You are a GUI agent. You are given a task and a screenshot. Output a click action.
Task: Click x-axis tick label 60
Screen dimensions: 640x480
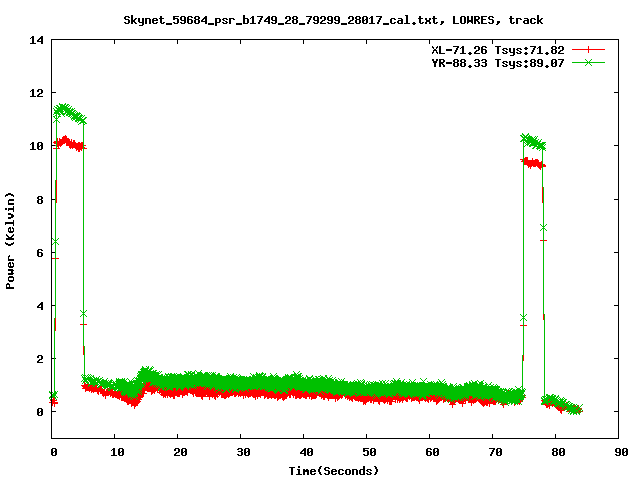[432, 452]
